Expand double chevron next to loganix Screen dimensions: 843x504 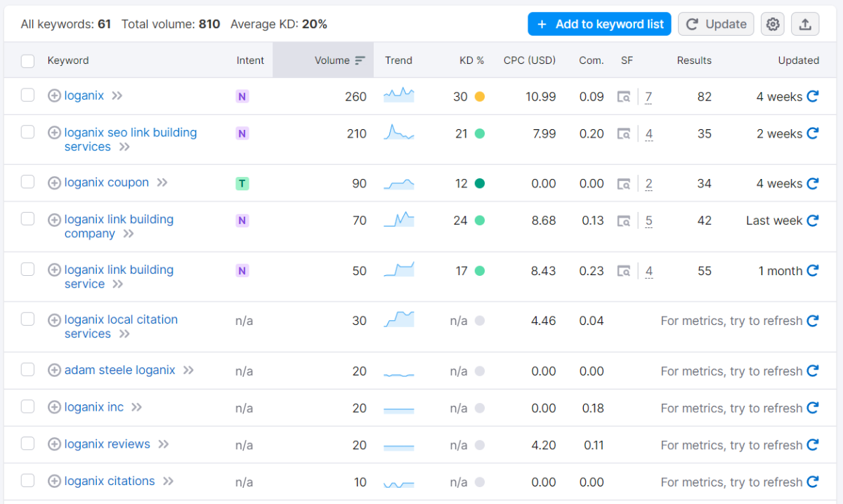(117, 96)
